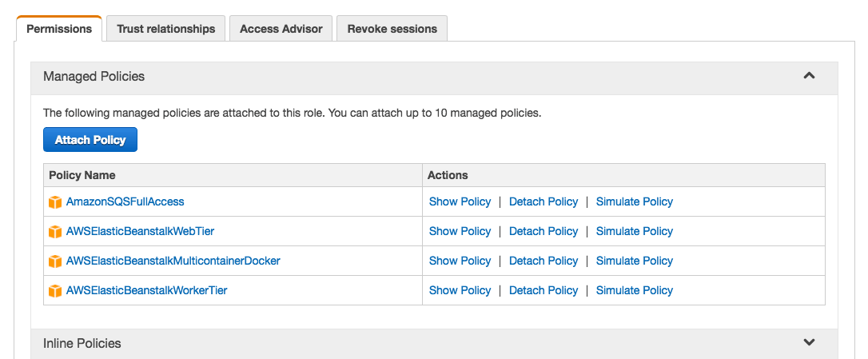
Task: Simulate Policy for AWSElasticBeanstalkWebTier
Action: point(635,231)
